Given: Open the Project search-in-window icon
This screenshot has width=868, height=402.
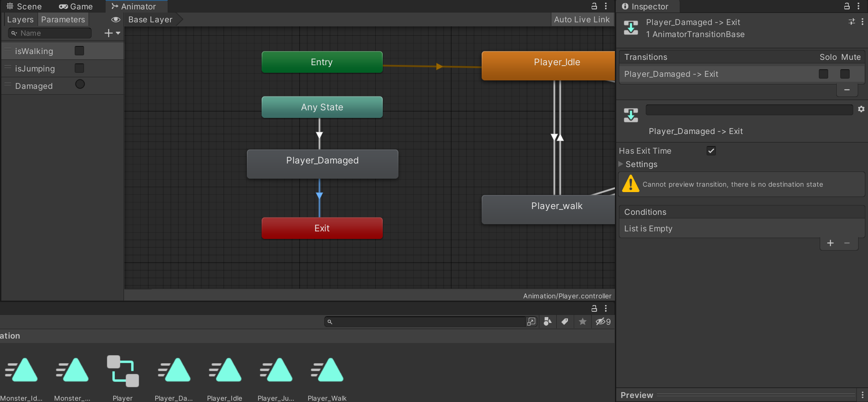Looking at the screenshot, I should point(531,322).
